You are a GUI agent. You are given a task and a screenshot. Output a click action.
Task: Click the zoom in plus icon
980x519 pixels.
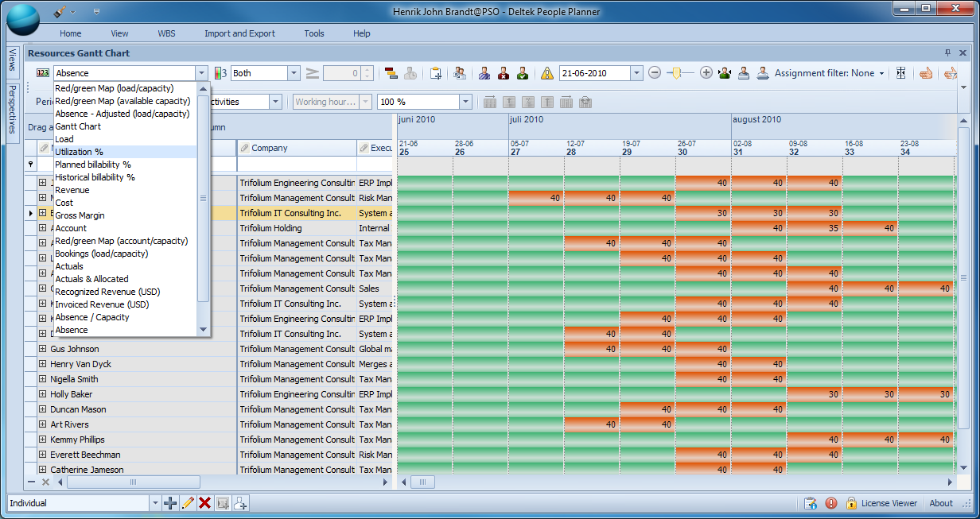[x=706, y=73]
